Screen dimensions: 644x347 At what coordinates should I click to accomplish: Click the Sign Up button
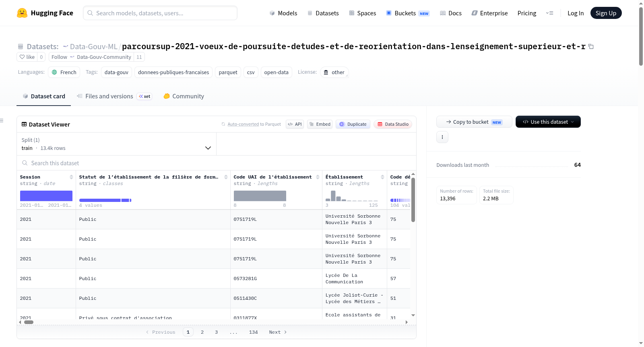tap(606, 13)
